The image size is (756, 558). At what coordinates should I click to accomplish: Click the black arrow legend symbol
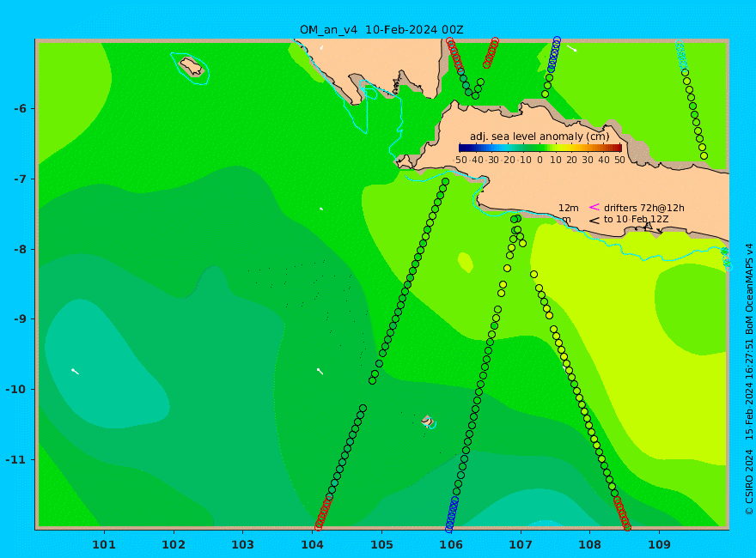click(x=594, y=221)
